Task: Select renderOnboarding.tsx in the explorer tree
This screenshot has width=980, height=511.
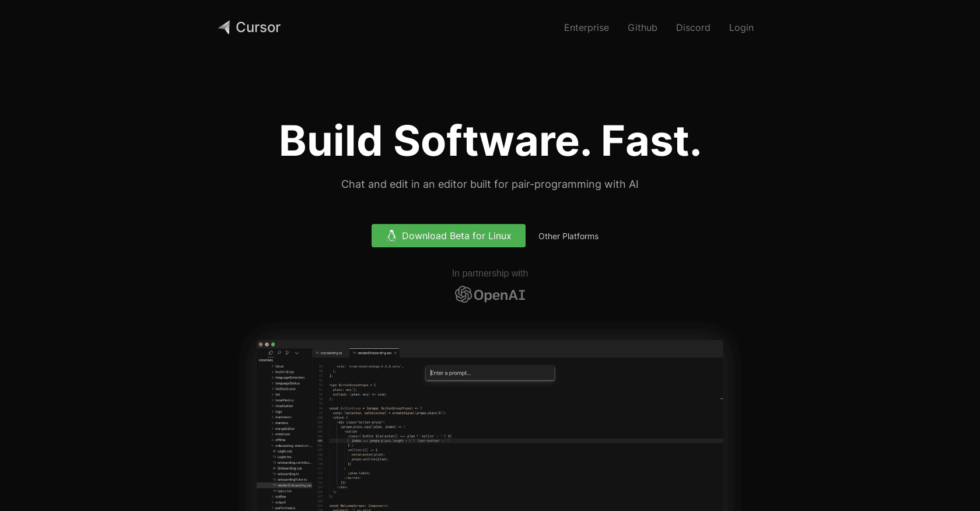Action: (x=285, y=485)
